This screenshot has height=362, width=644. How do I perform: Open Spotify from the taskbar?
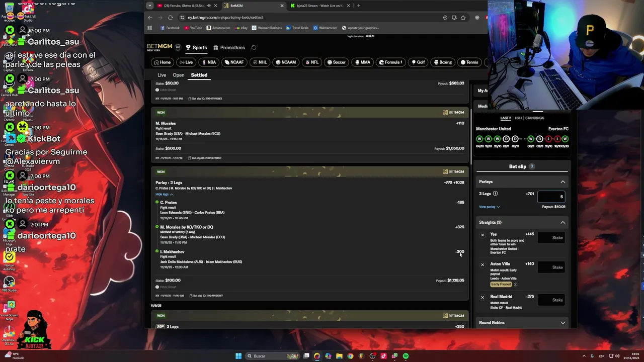coord(406,356)
